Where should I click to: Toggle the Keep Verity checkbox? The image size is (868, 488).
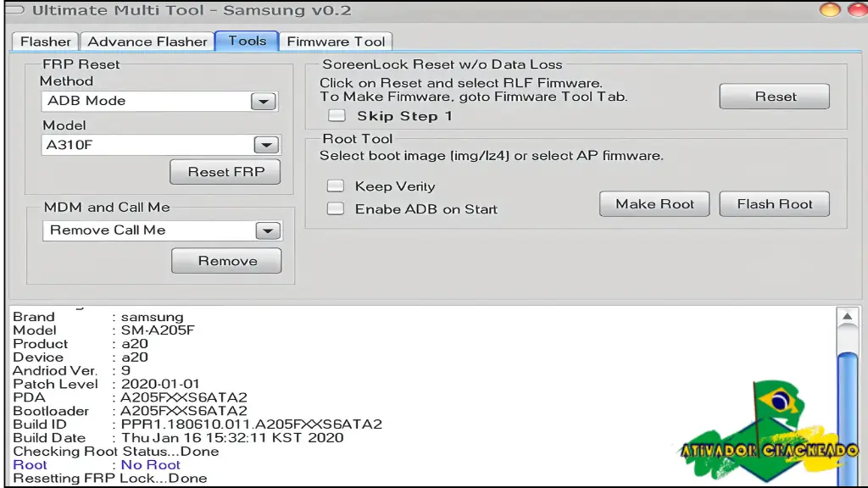(x=336, y=186)
